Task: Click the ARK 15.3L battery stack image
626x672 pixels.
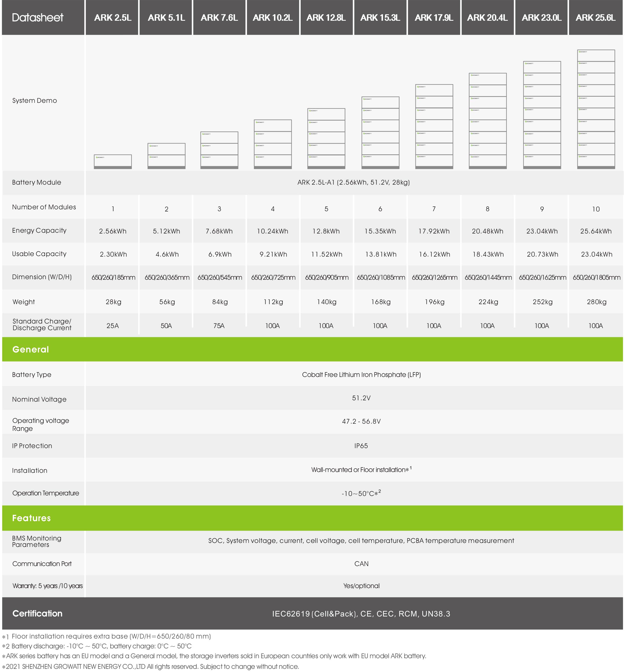Action: pyautogui.click(x=380, y=133)
